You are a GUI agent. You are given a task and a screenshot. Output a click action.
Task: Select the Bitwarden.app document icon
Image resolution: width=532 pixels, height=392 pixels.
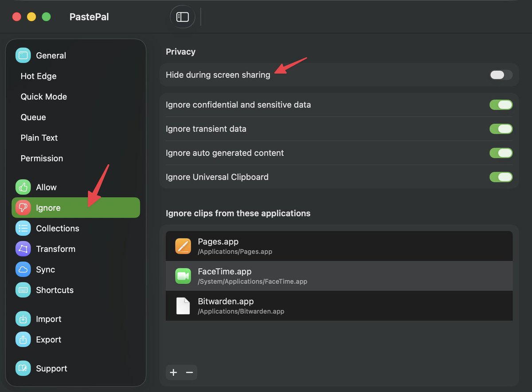183,306
